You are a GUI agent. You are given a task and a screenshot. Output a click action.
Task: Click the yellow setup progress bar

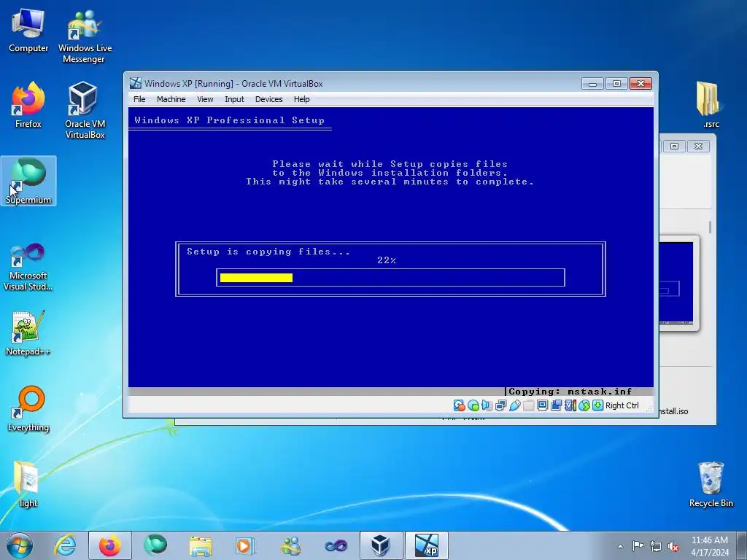click(x=256, y=278)
